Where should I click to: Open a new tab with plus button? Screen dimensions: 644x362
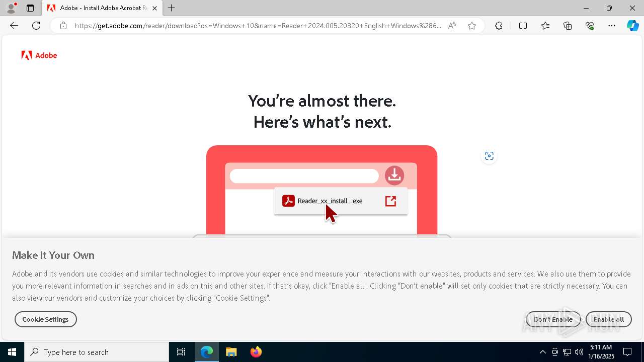point(172,8)
